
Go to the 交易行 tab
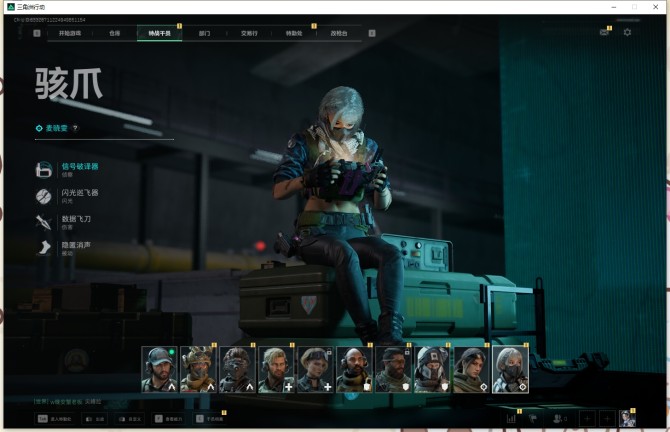249,33
